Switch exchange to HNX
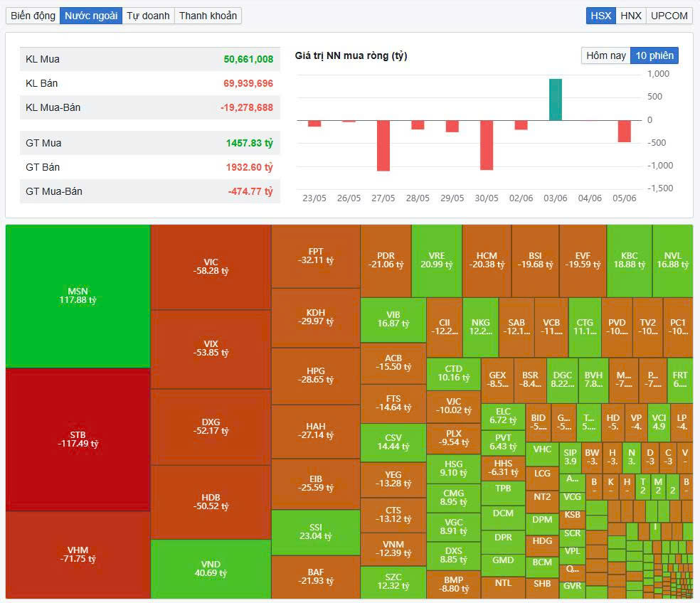The image size is (700, 603). pyautogui.click(x=630, y=16)
